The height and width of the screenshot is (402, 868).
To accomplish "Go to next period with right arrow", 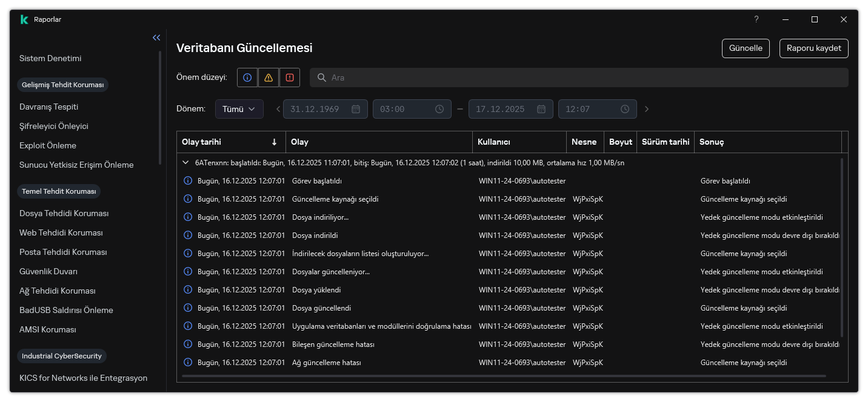I will pos(647,109).
